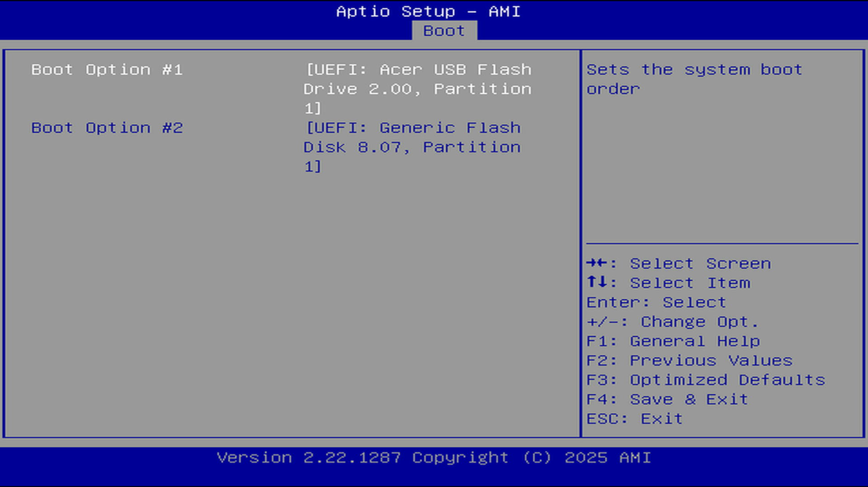
Task: Click the 'Aptio Setup - AMI' title
Action: point(429,12)
